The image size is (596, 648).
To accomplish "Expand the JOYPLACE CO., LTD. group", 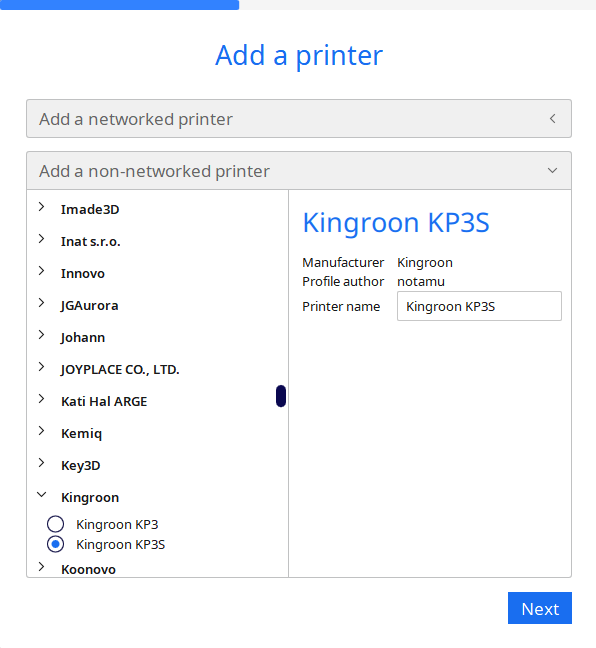I will point(41,367).
